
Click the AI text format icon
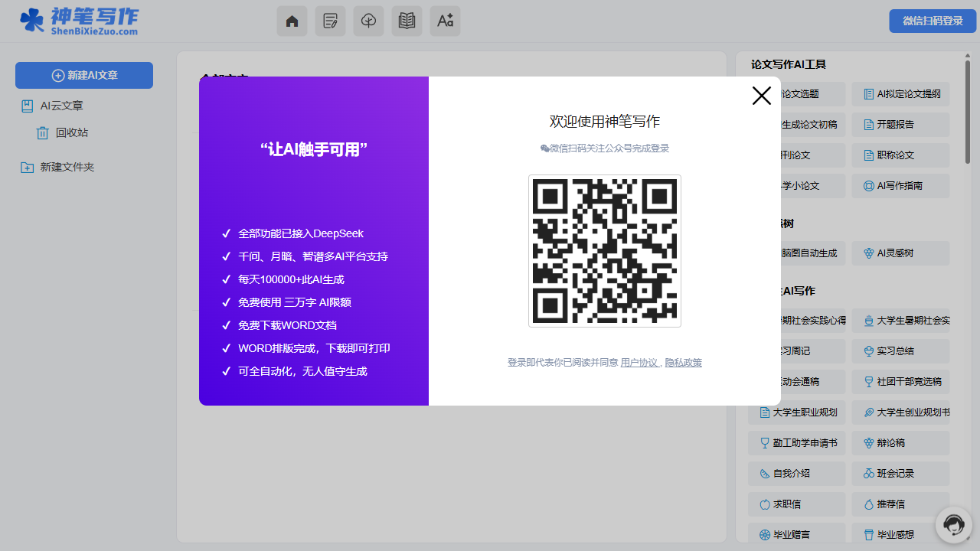click(x=445, y=21)
